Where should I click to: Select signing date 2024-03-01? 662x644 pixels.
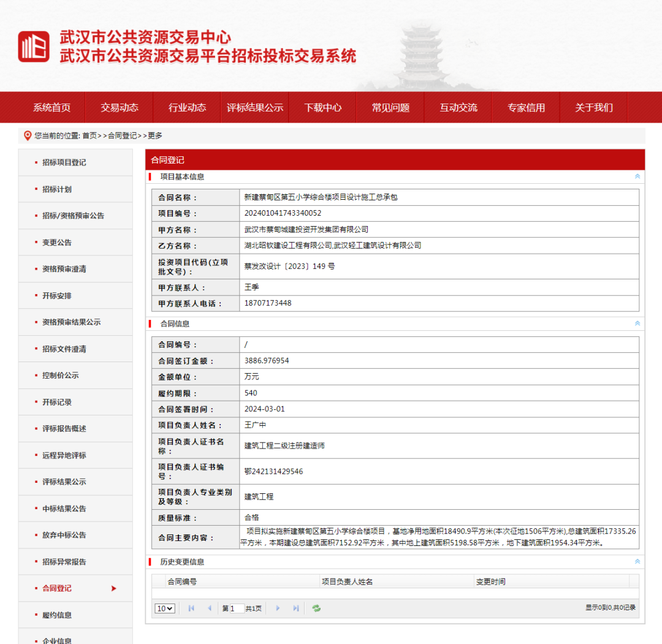(265, 409)
